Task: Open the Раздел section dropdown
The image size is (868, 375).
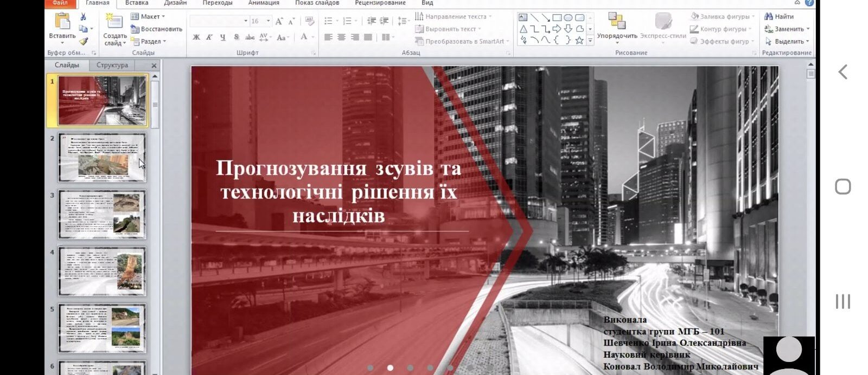Action: pos(149,41)
